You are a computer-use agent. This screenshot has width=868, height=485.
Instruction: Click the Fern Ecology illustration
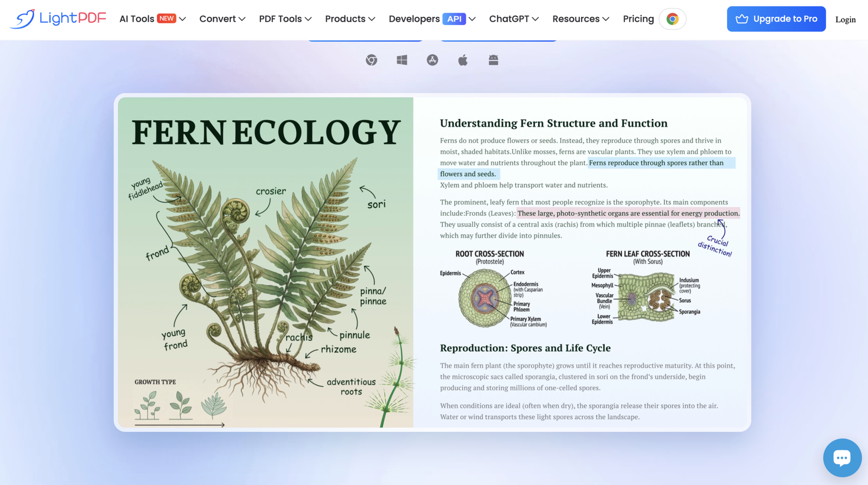click(265, 263)
